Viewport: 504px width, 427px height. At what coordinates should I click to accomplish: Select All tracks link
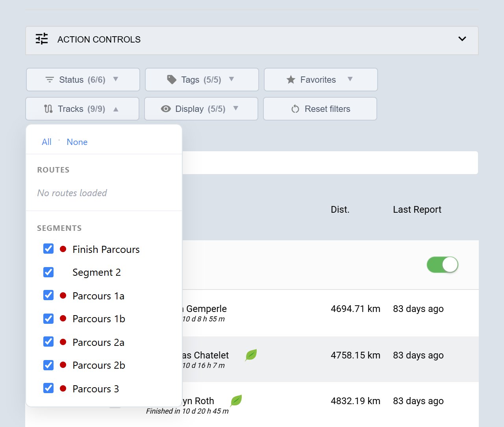[46, 142]
